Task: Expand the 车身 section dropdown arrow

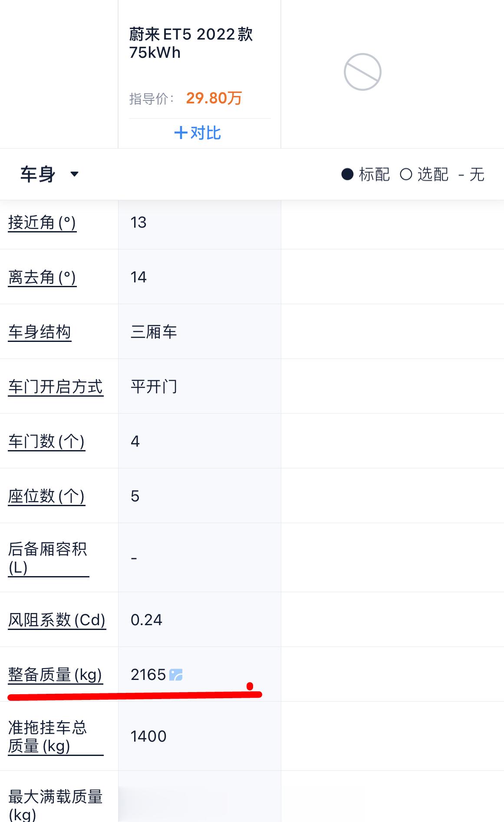Action: [74, 174]
